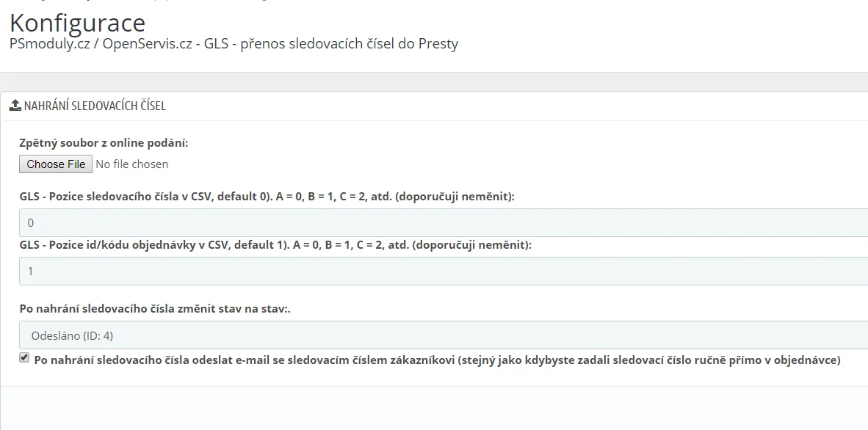The width and height of the screenshot is (868, 430).
Task: Click the "Konfigurace" page heading
Action: (77, 23)
